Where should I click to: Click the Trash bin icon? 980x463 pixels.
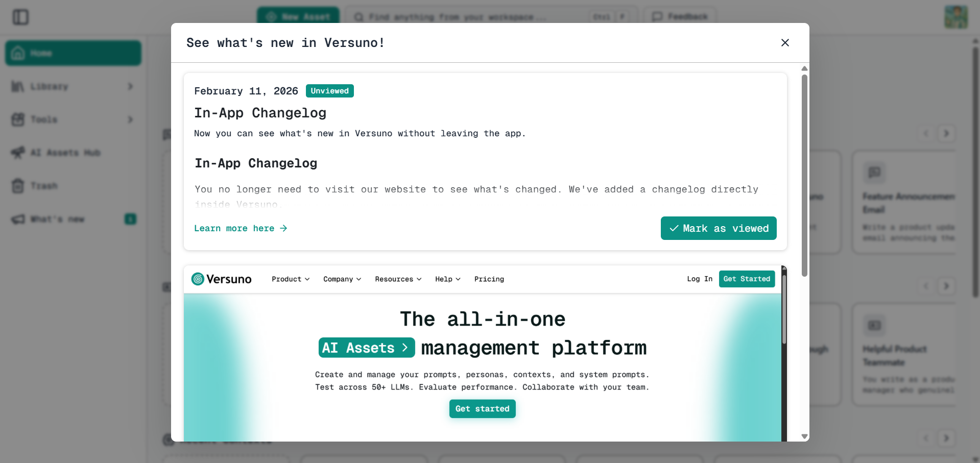click(x=18, y=186)
